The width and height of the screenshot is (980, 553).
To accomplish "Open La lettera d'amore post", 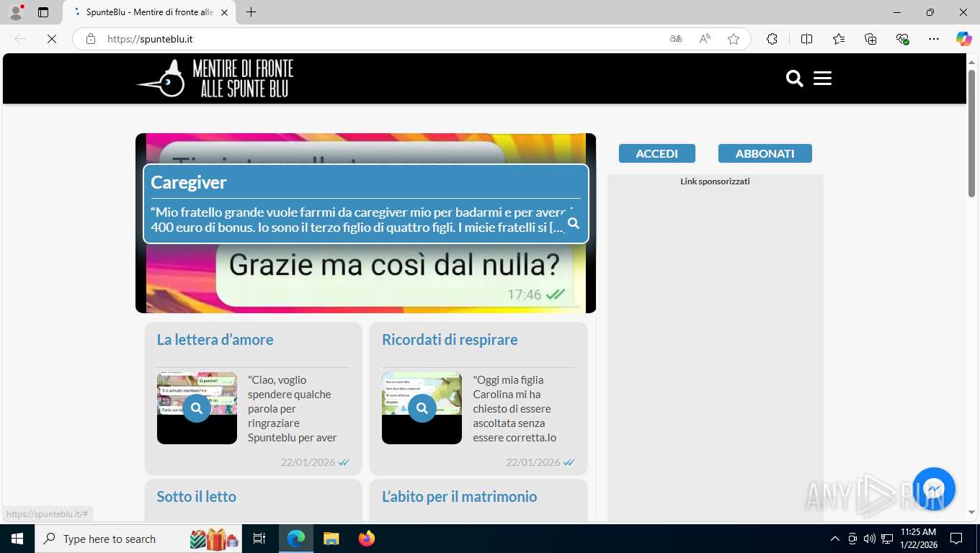I will [x=215, y=340].
